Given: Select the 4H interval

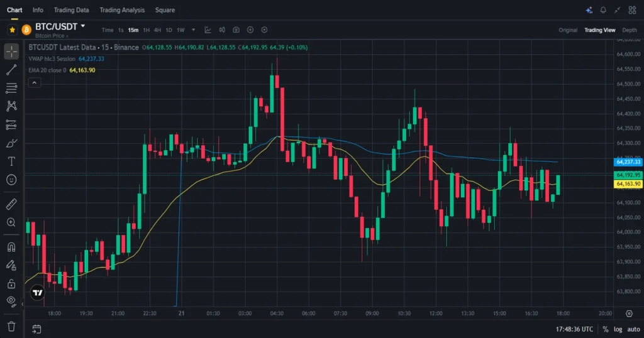Looking at the screenshot, I should point(157,30).
